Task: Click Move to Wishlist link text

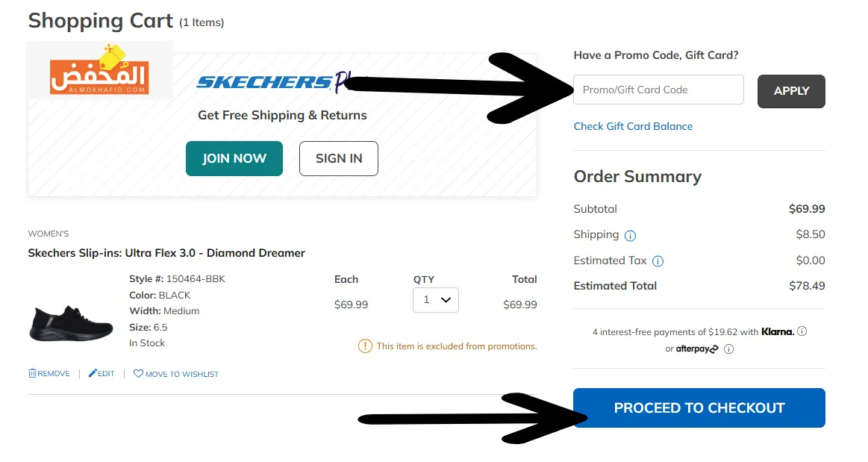Action: click(181, 375)
